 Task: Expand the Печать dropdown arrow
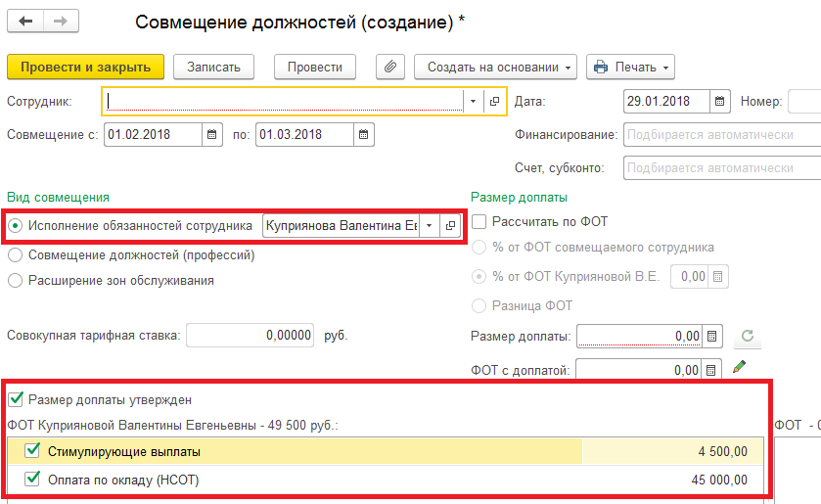click(666, 68)
